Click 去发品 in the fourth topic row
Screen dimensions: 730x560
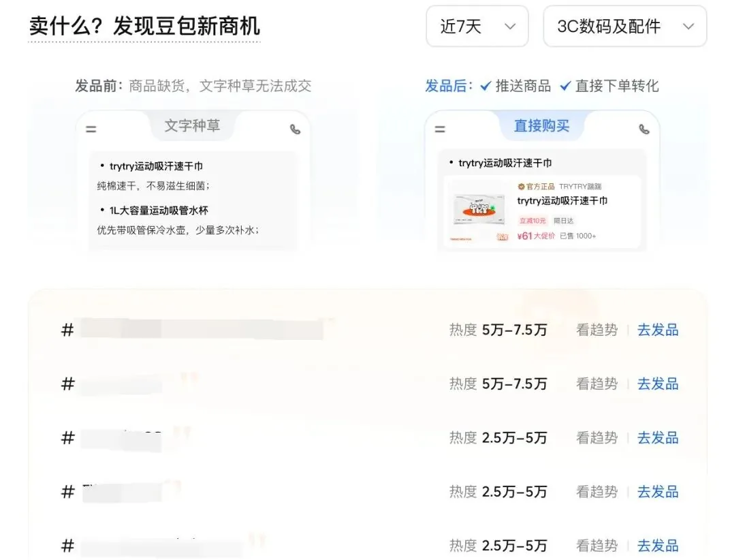pos(658,491)
